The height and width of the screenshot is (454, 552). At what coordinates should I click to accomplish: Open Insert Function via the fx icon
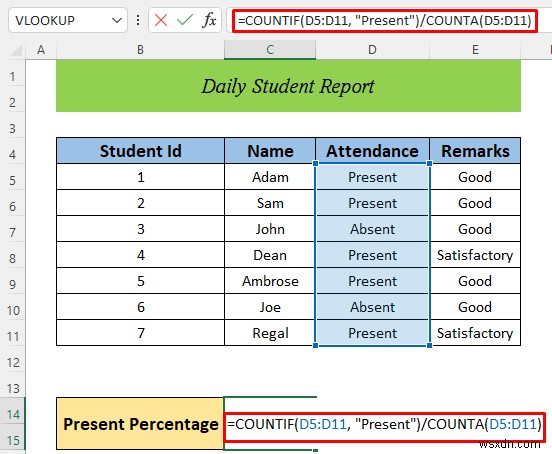pos(209,20)
